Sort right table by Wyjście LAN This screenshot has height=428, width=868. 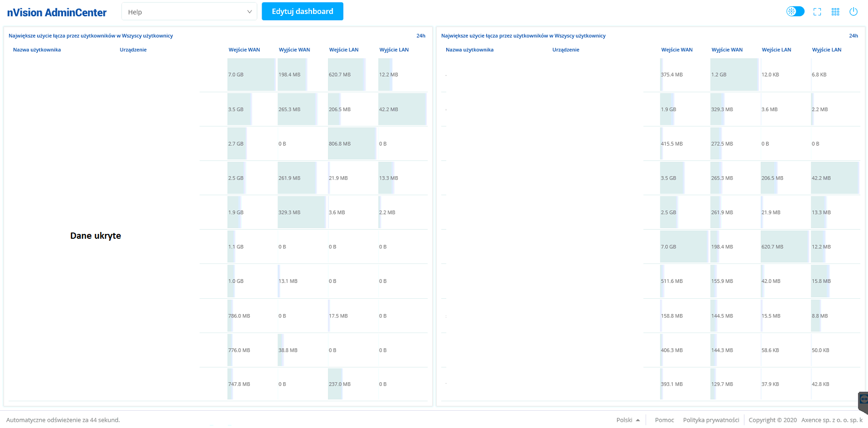pyautogui.click(x=826, y=50)
